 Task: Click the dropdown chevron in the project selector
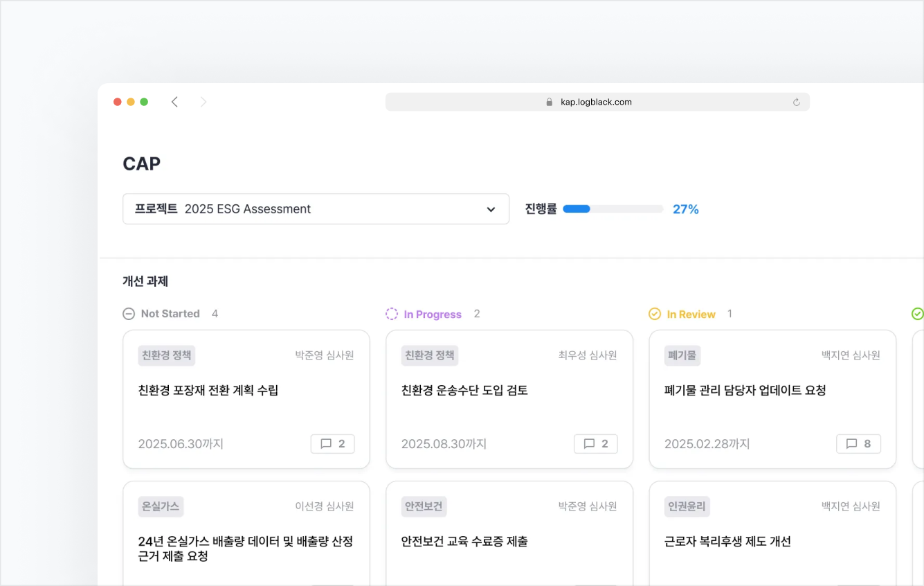point(491,209)
